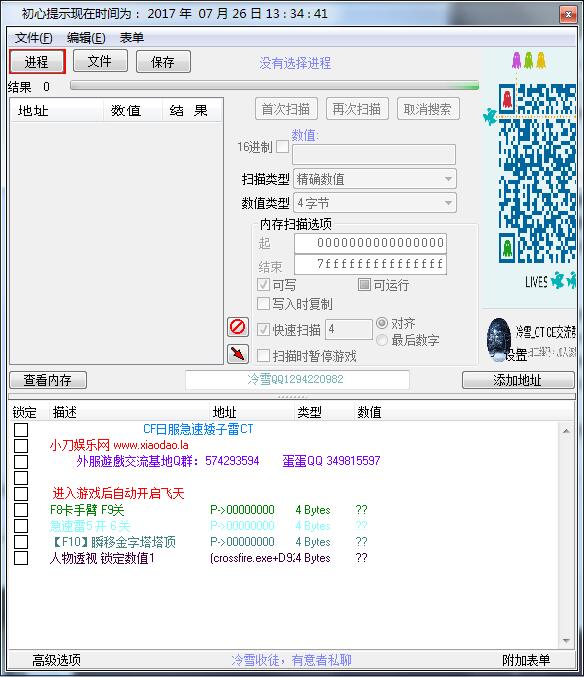The height and width of the screenshot is (677, 584).
Task: Click the scroll-down arrow in address list
Action: [x=566, y=640]
